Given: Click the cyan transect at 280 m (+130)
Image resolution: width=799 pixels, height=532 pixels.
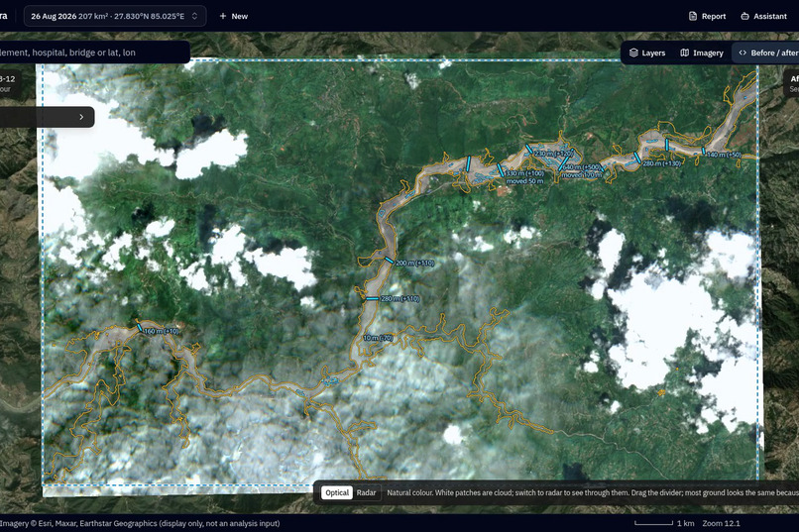Looking at the screenshot, I should click(637, 158).
